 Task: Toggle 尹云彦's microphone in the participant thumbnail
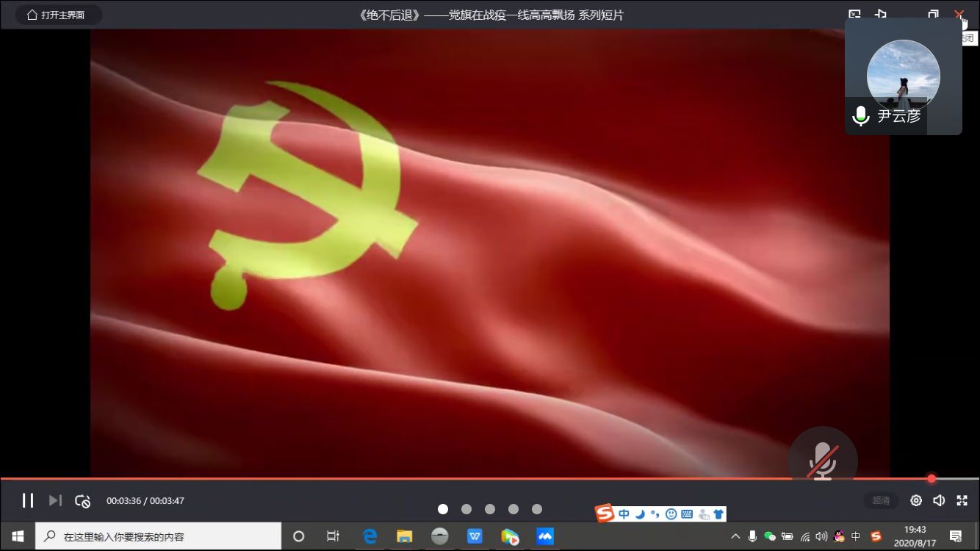(860, 115)
